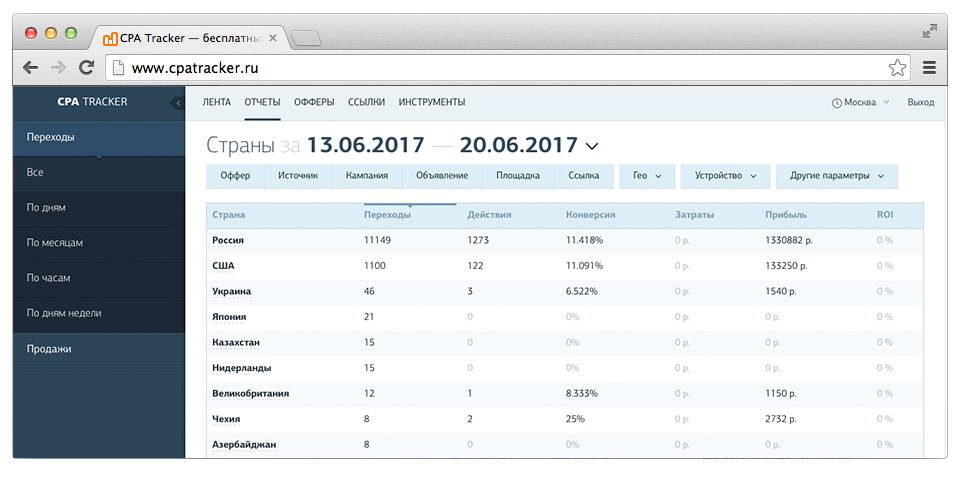The image size is (960, 486).
Task: Click the Чехия country link
Action: pos(226,419)
